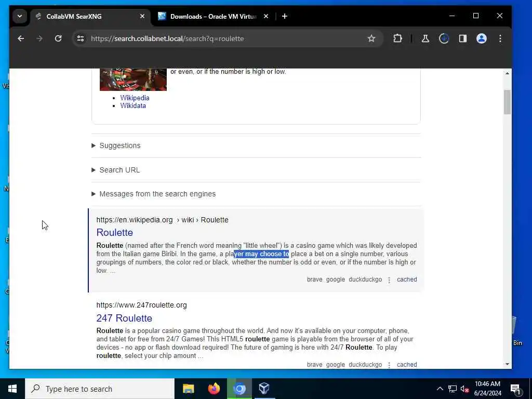The width and height of the screenshot is (532, 399).
Task: Open VirtualBox from the taskbar
Action: (x=264, y=389)
